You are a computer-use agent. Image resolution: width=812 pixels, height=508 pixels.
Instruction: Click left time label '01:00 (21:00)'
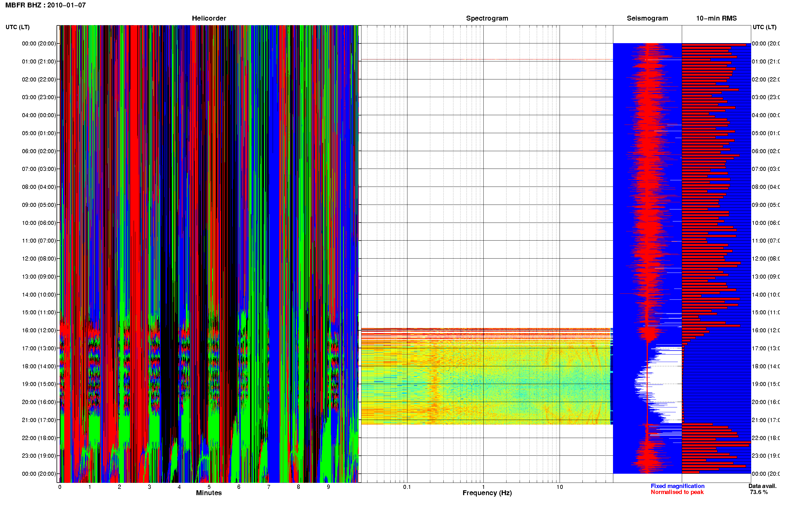[x=39, y=61]
